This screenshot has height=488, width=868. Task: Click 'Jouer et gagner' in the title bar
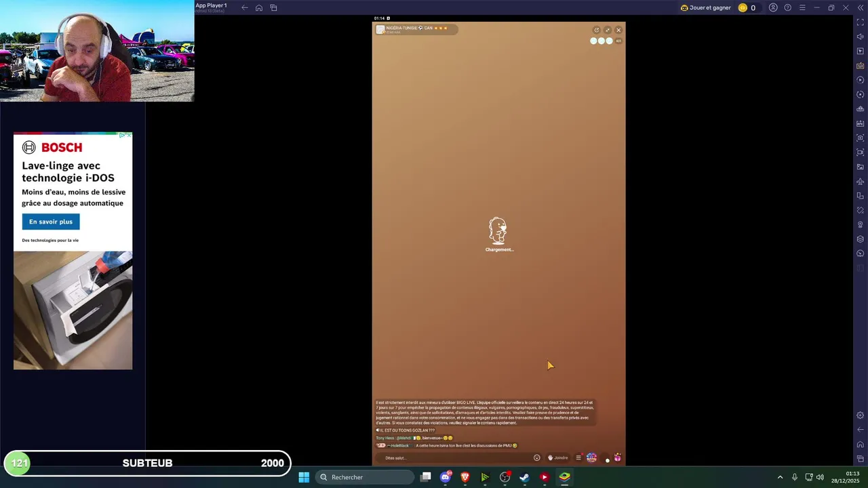pos(705,7)
